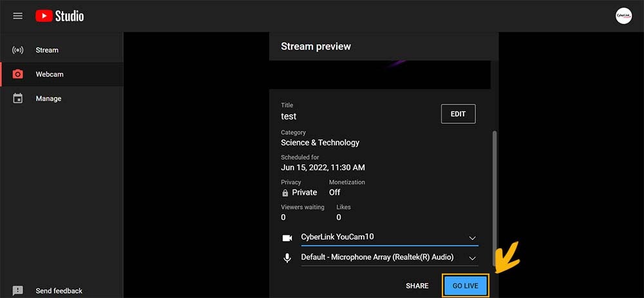Click the YouTube Studio logo
This screenshot has height=298, width=644.
tap(59, 16)
